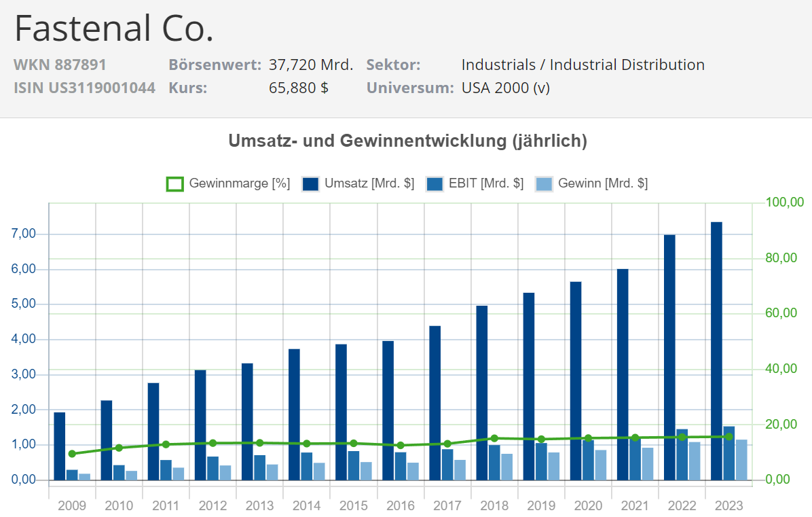Click the 60,00 right axis label
Viewport: 812px width, 517px height.
pyautogui.click(x=781, y=313)
